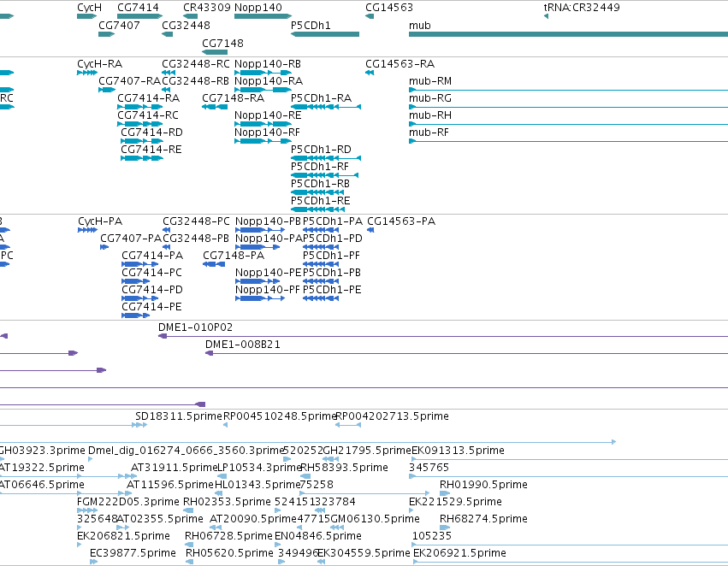Click the CG7407 gene label

point(119,26)
